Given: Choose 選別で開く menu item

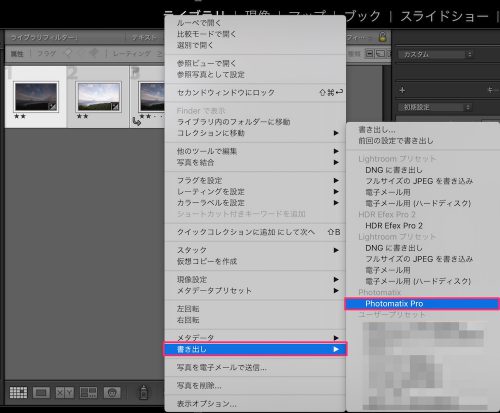Looking at the screenshot, I should point(255,45).
